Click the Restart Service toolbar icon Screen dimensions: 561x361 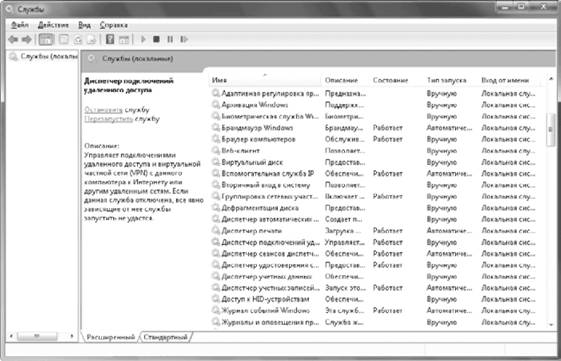[x=184, y=39]
